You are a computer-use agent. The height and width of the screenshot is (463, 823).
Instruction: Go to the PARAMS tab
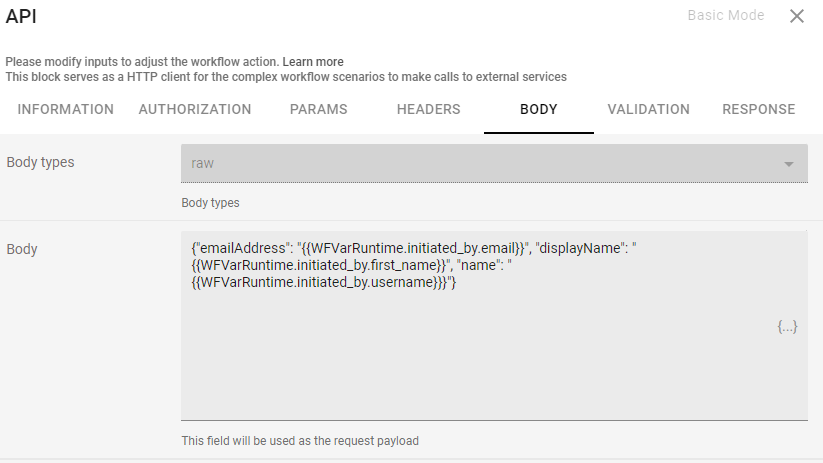(x=319, y=109)
